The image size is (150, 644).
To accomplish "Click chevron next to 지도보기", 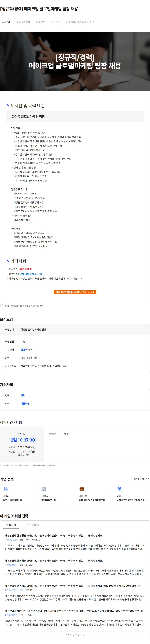I will (x=70, y=366).
